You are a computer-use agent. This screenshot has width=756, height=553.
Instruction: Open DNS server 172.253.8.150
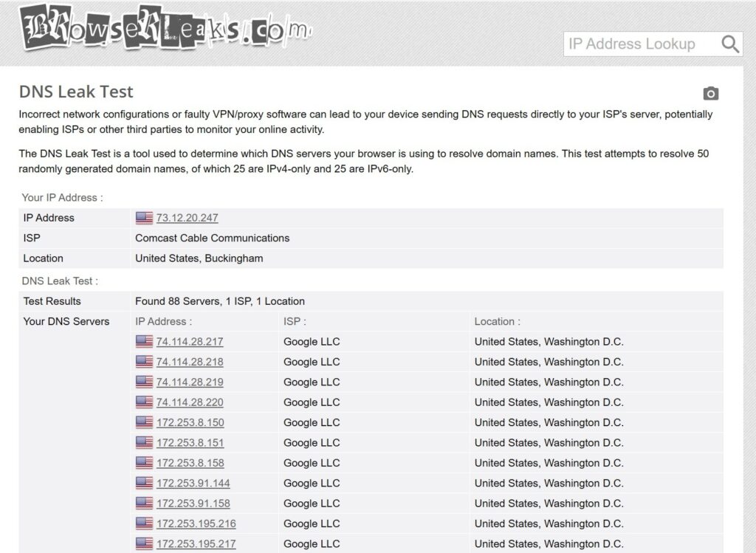pos(190,423)
